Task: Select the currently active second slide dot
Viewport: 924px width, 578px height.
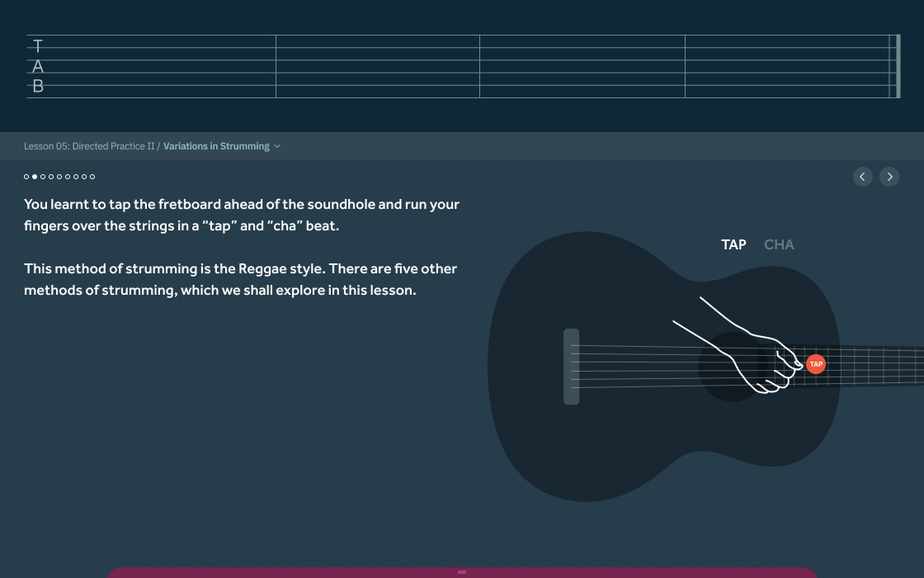Action: pos(35,177)
